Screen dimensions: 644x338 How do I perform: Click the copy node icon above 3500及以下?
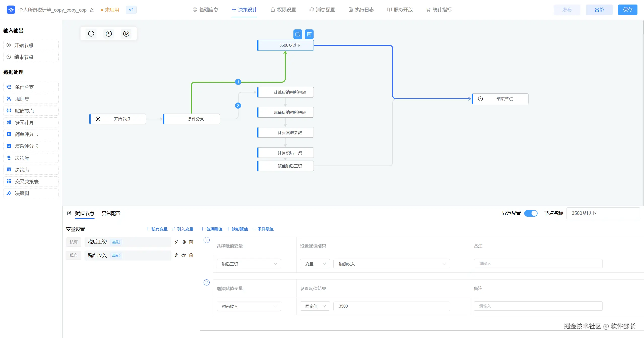tap(298, 34)
